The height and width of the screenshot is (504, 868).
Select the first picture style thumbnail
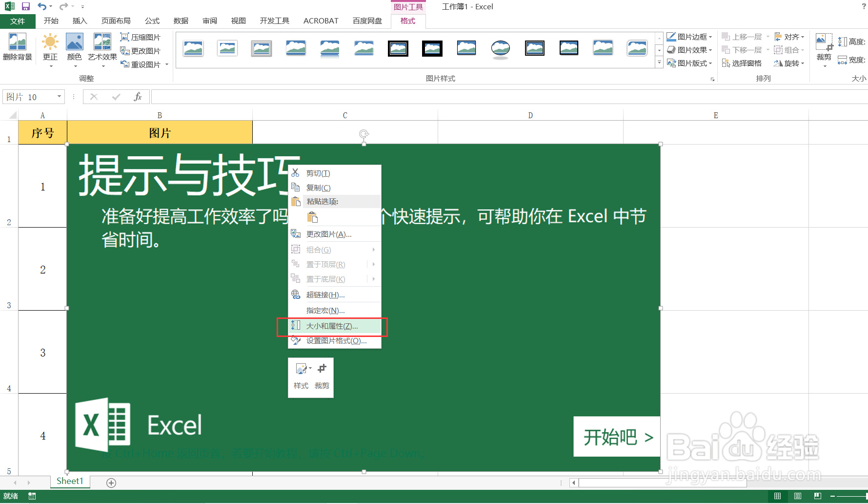click(x=193, y=48)
